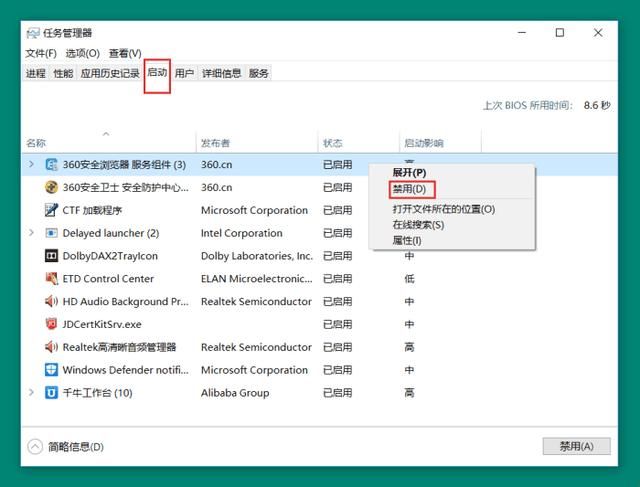The height and width of the screenshot is (487, 640).
Task: Click the 千牛工作台 icon
Action: 51,393
